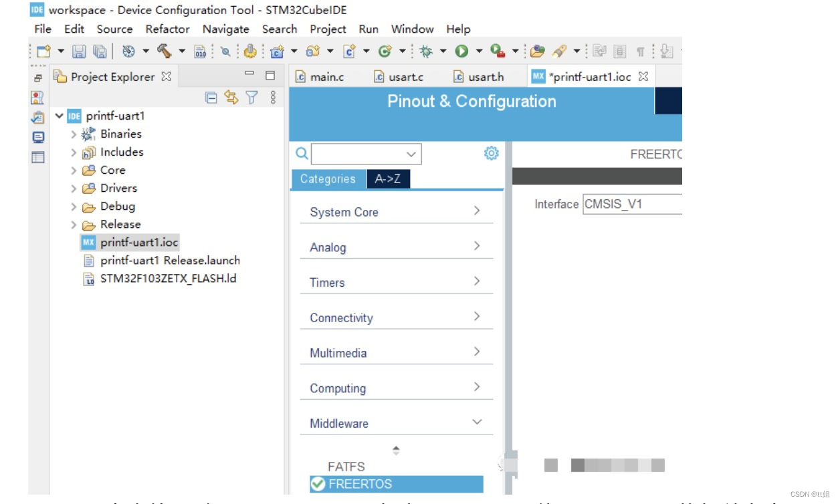This screenshot has width=840, height=504.
Task: Open the File menu
Action: coord(43,29)
